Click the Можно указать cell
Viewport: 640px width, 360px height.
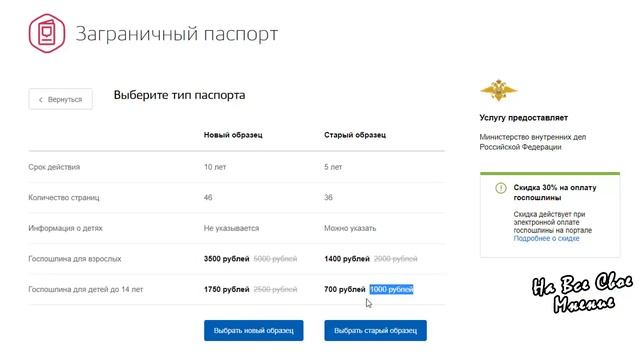click(350, 228)
